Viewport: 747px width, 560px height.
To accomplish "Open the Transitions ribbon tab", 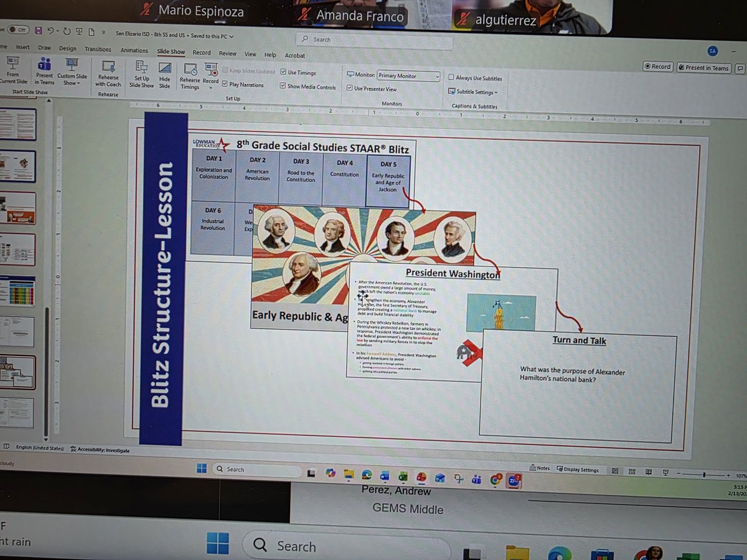I will [x=98, y=49].
